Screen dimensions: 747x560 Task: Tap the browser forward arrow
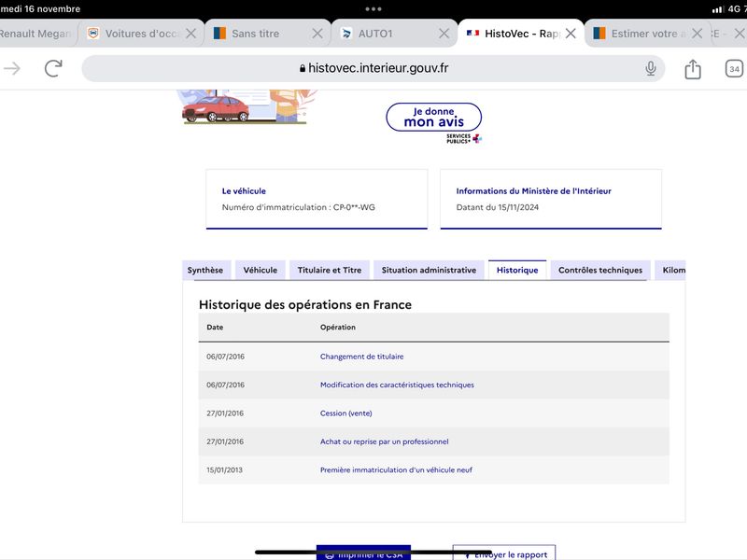coord(12,68)
